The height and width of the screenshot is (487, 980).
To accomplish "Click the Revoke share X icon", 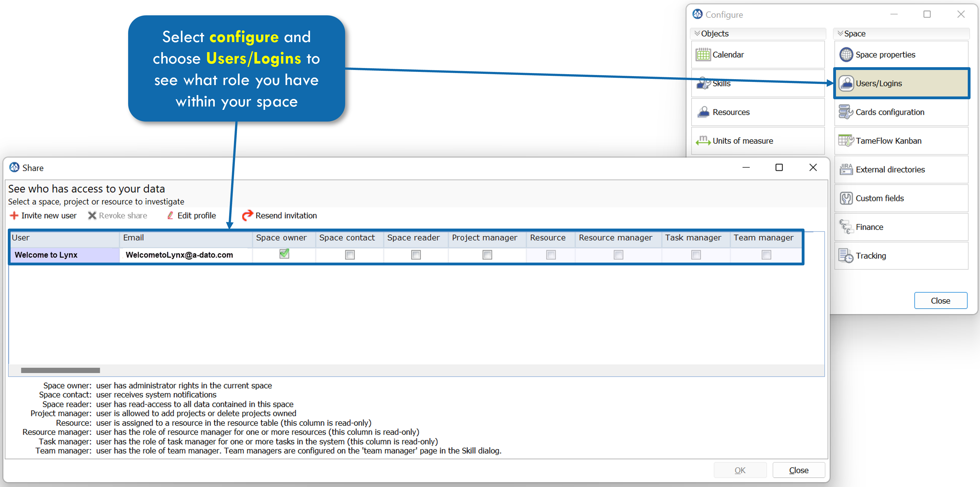I will point(92,215).
